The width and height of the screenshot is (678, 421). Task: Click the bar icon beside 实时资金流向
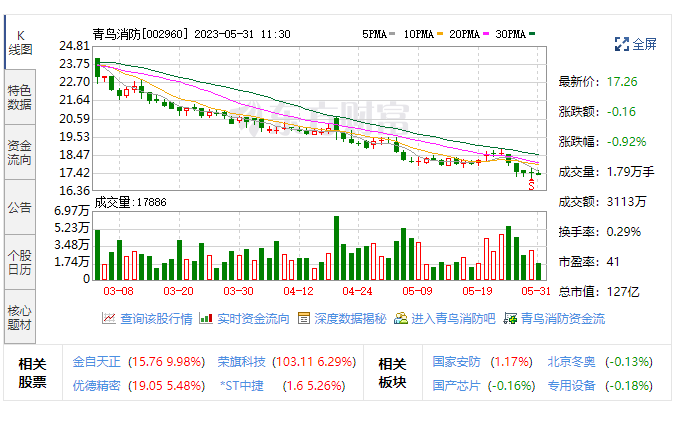click(x=206, y=319)
